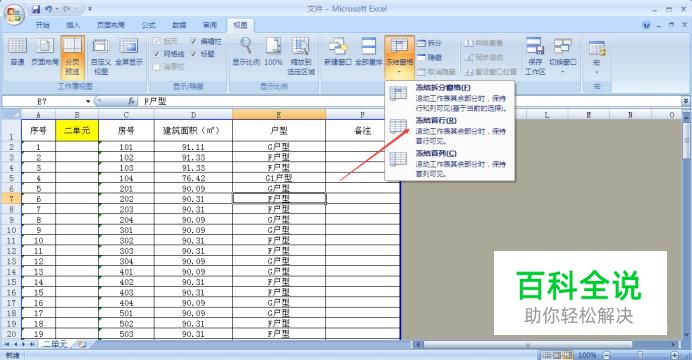Click the 备注 header cell

[x=363, y=131]
